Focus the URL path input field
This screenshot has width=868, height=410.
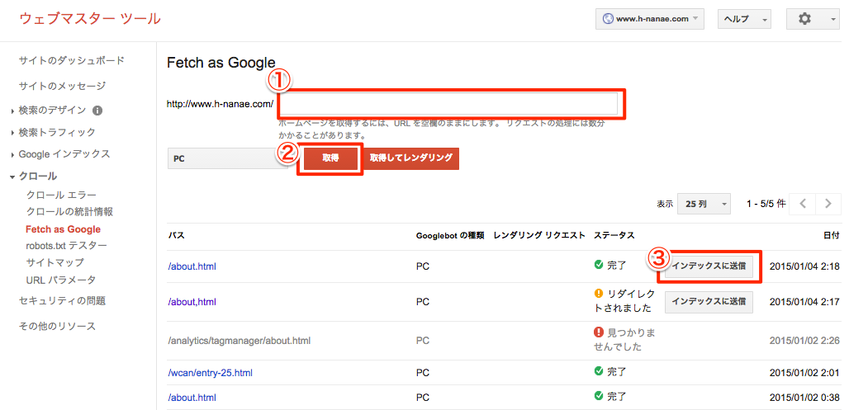coord(449,103)
